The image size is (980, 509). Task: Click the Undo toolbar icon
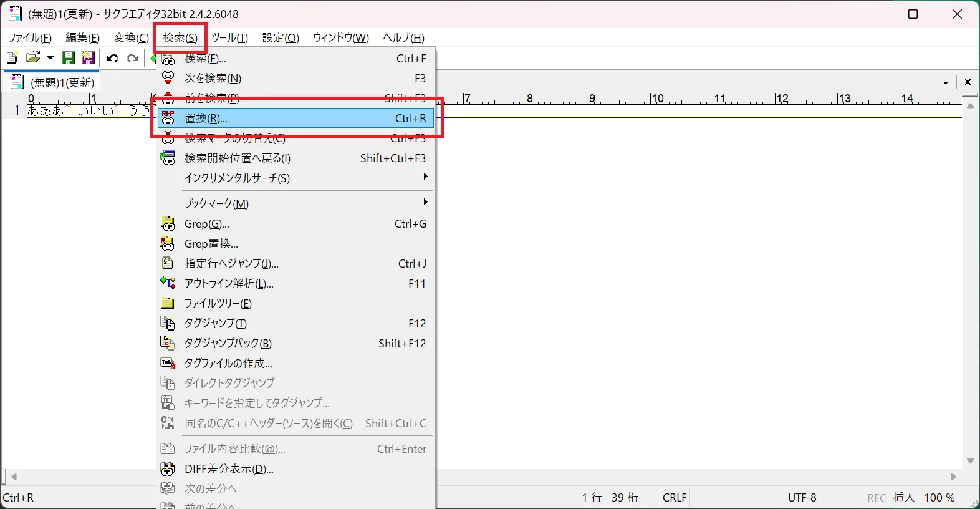tap(113, 58)
